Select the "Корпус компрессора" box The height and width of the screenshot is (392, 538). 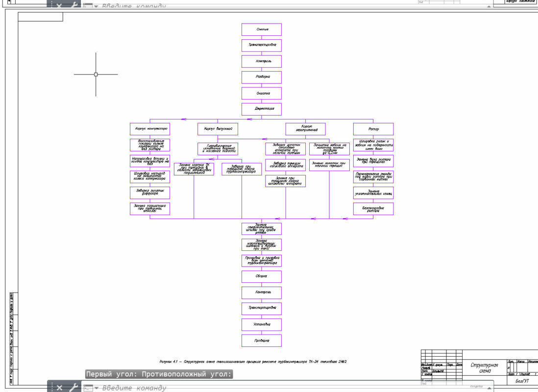150,129
